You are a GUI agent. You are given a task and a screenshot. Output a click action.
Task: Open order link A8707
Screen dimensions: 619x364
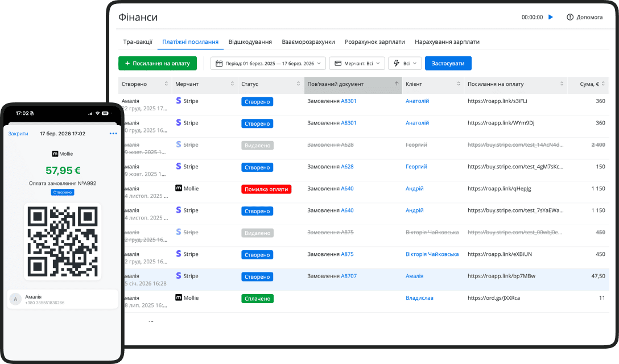[x=349, y=276]
